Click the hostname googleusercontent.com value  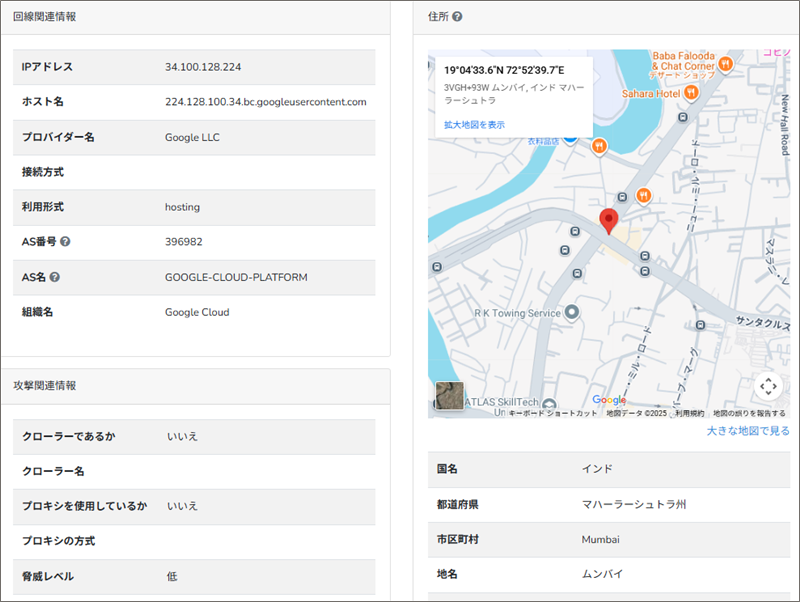pyautogui.click(x=265, y=102)
